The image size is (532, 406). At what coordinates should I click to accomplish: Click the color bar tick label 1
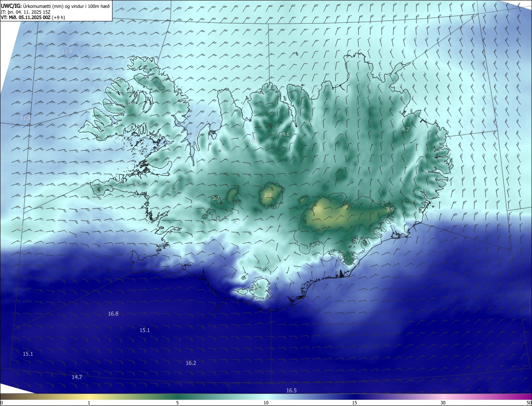coord(89,403)
